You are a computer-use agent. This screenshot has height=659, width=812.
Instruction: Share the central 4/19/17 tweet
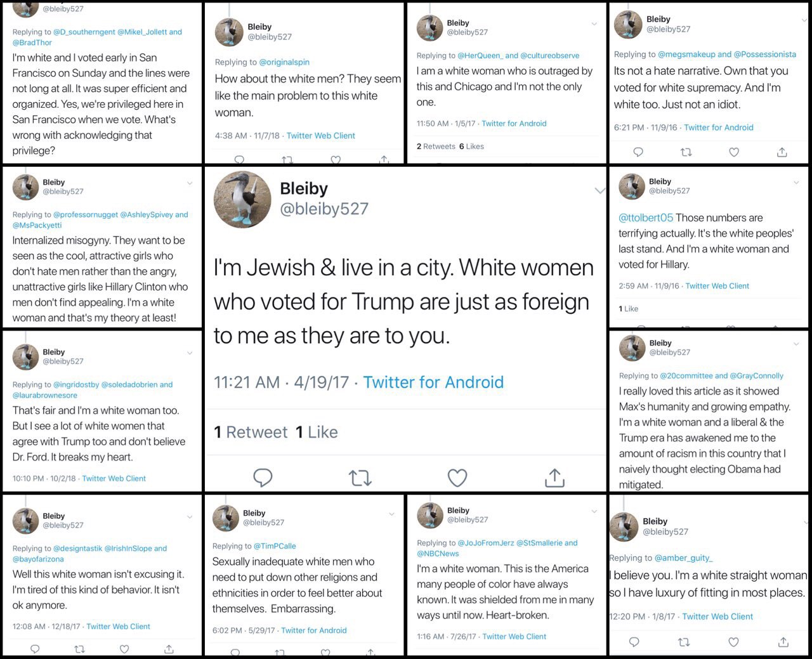pyautogui.click(x=554, y=477)
